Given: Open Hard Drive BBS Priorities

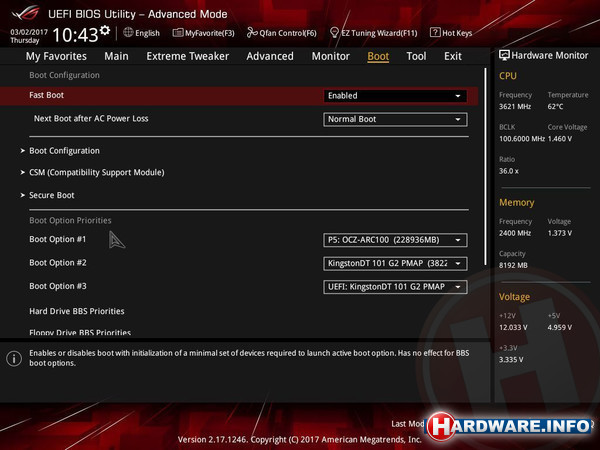Looking at the screenshot, I should coord(77,311).
